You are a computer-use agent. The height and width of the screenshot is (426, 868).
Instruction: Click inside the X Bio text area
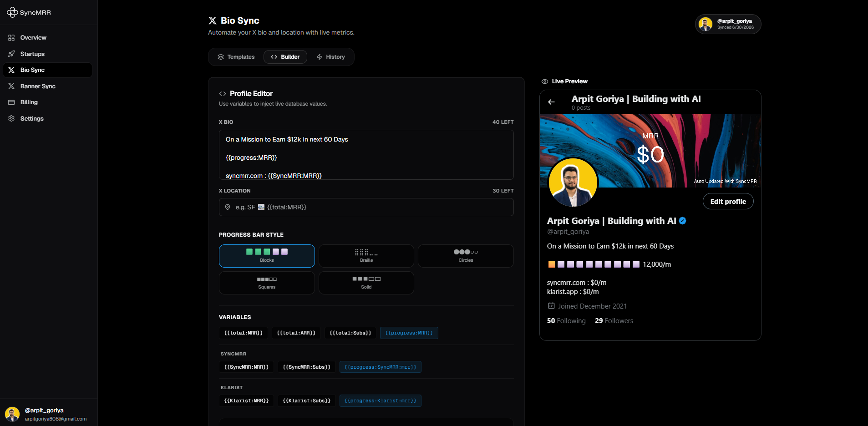(366, 155)
